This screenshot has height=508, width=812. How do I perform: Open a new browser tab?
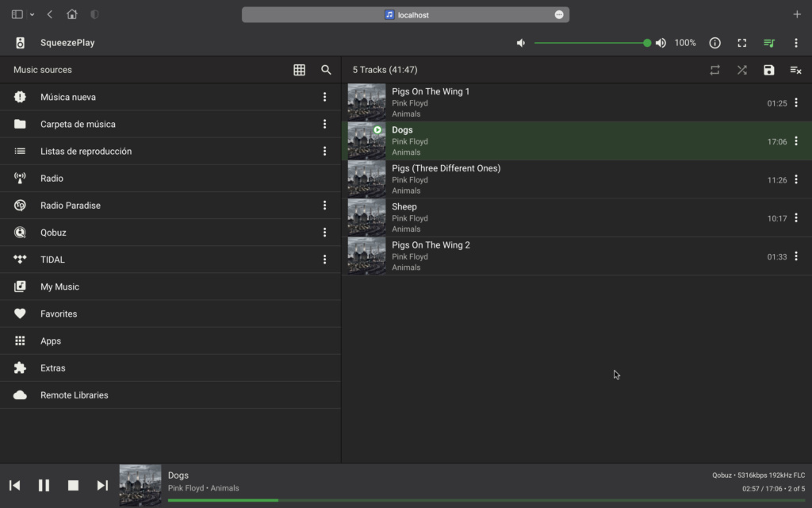point(797,14)
